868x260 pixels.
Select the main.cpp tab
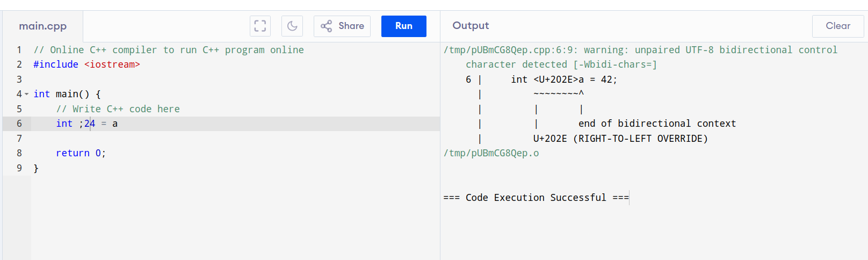(43, 26)
